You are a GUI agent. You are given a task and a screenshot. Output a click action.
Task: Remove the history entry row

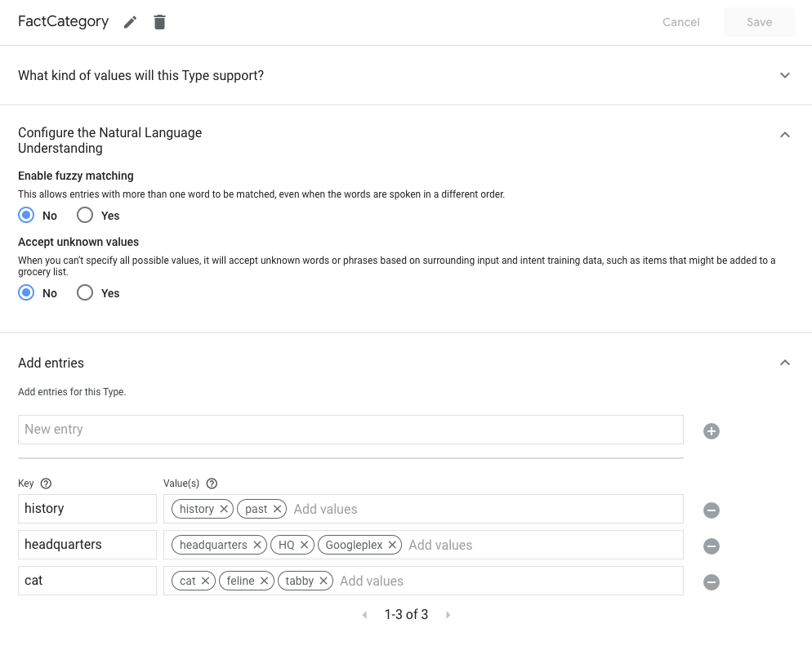tap(712, 510)
